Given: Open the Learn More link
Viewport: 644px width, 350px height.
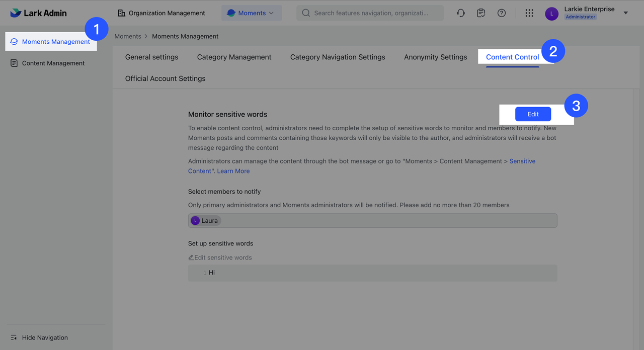Looking at the screenshot, I should pyautogui.click(x=233, y=170).
